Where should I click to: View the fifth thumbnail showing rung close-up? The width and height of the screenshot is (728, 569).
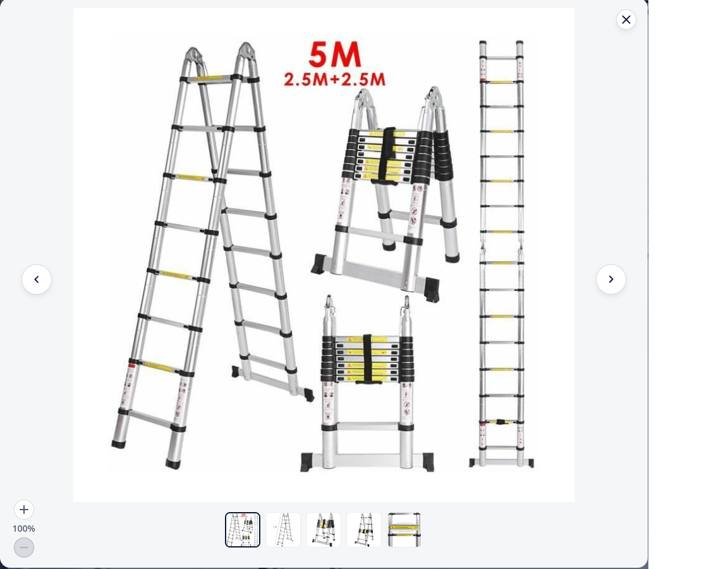pos(404,530)
